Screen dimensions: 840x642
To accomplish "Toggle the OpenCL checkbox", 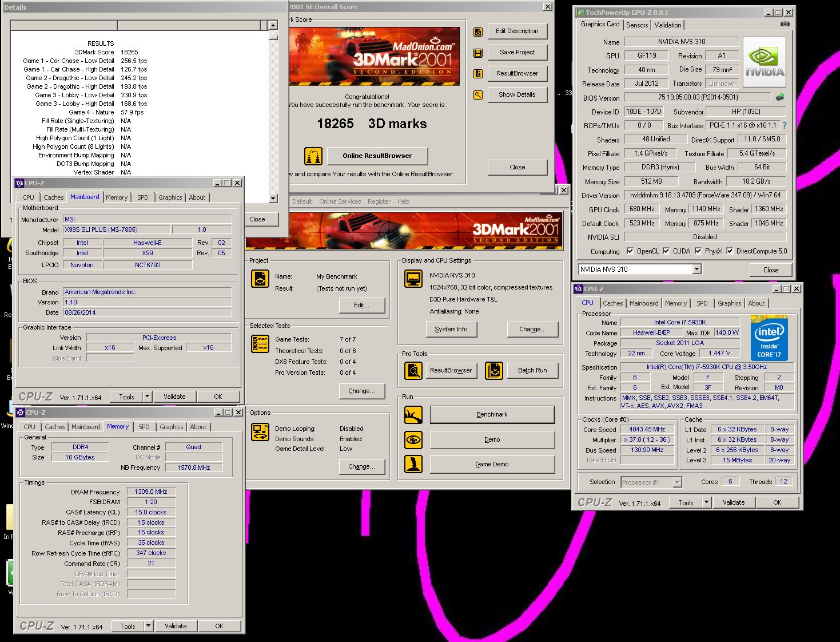I will click(x=630, y=251).
